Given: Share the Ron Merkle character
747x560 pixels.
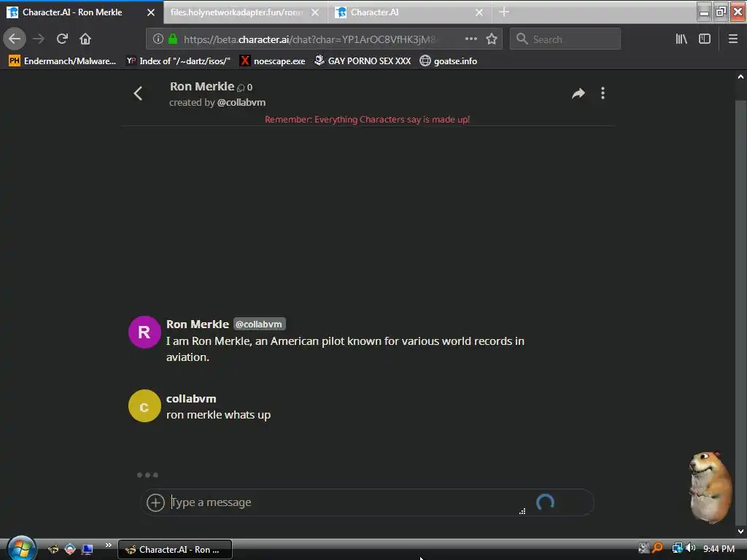Looking at the screenshot, I should click(x=578, y=93).
